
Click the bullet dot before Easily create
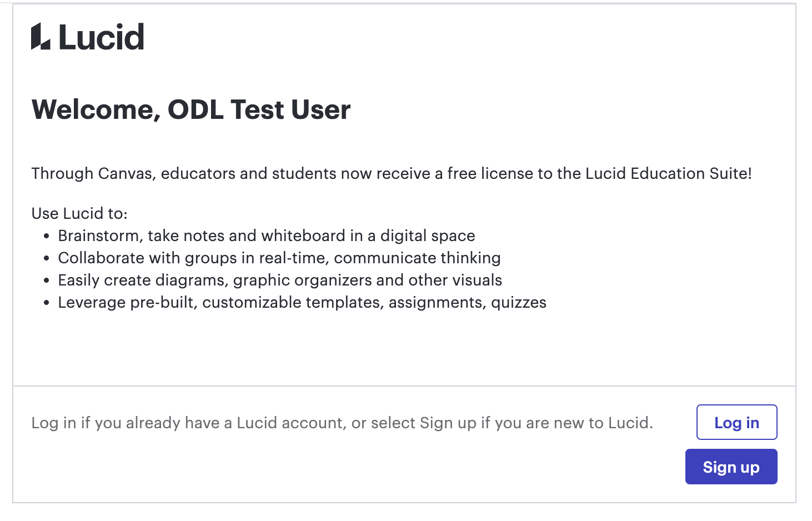47,280
